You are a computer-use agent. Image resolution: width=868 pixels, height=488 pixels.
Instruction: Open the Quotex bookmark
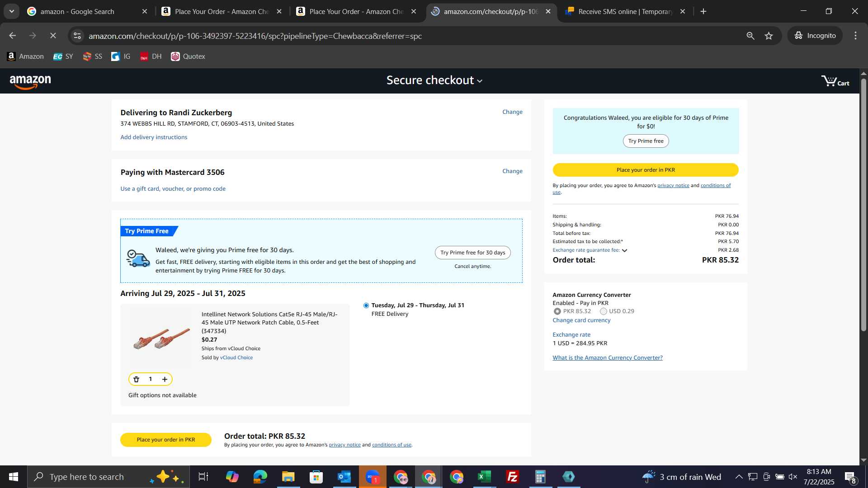click(188, 56)
